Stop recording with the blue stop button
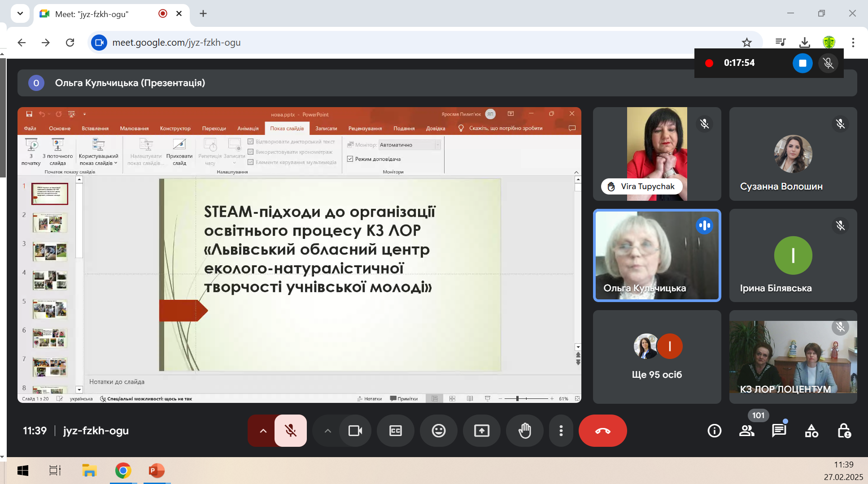This screenshot has height=484, width=868. (802, 63)
